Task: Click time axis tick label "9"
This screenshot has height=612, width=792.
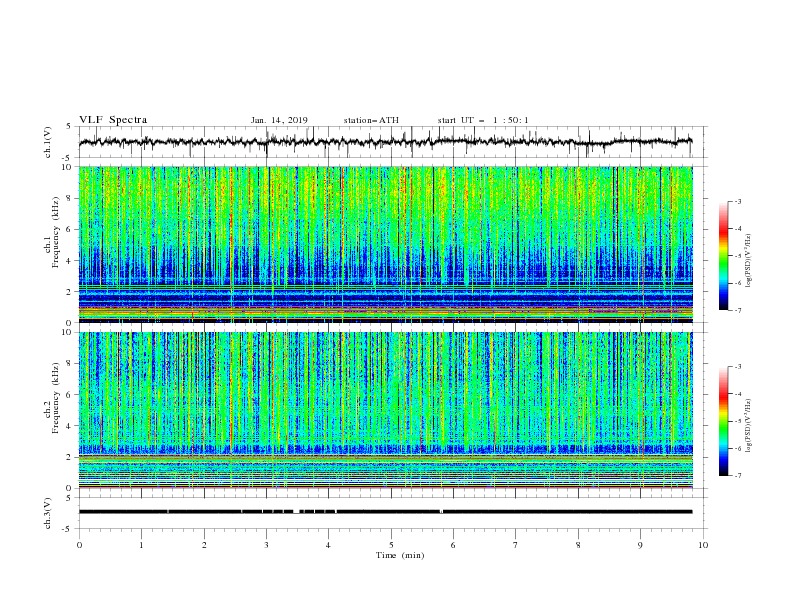Action: click(640, 545)
